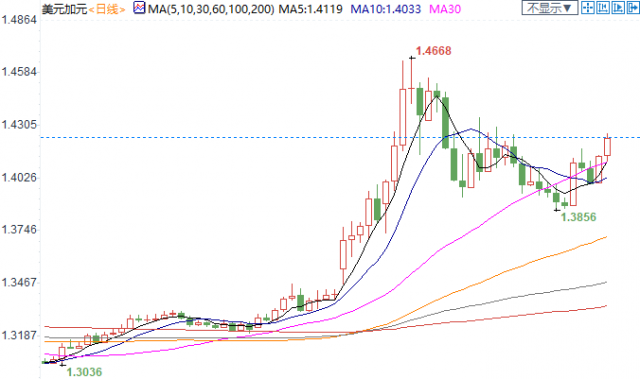Screen dimensions: 640x380
Task: Select the 日线 period label
Action: pos(107,9)
